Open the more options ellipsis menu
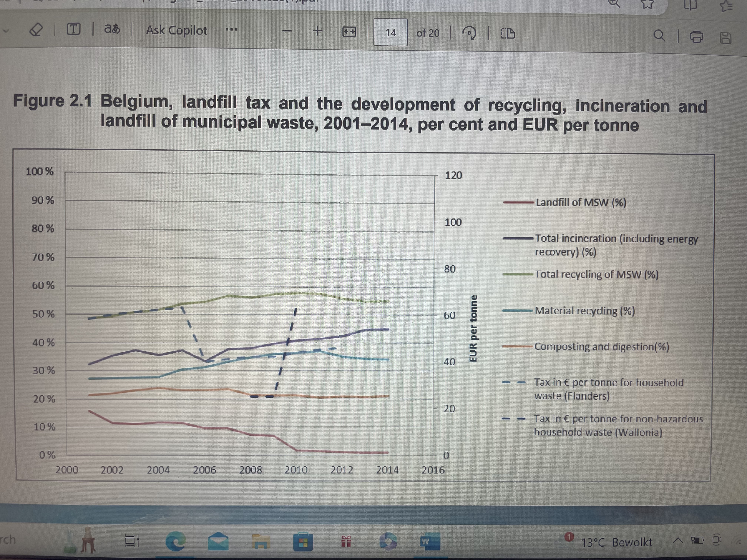This screenshot has height=560, width=747. (231, 30)
